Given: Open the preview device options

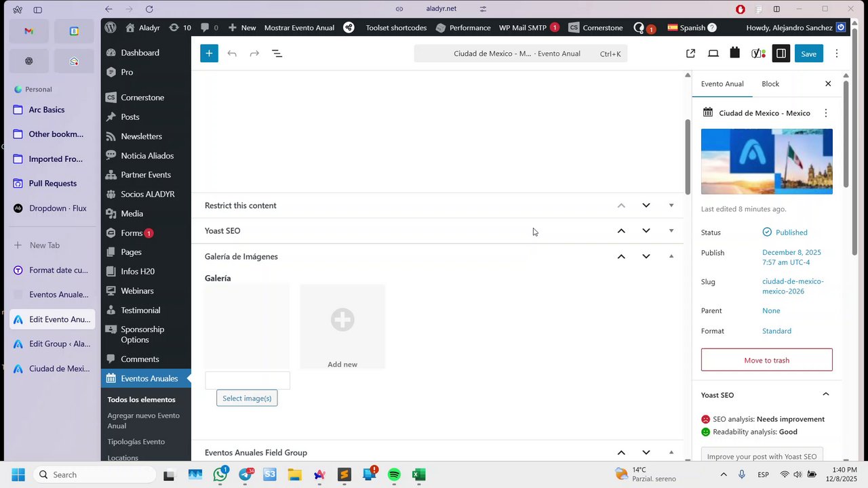Looking at the screenshot, I should coord(713,54).
